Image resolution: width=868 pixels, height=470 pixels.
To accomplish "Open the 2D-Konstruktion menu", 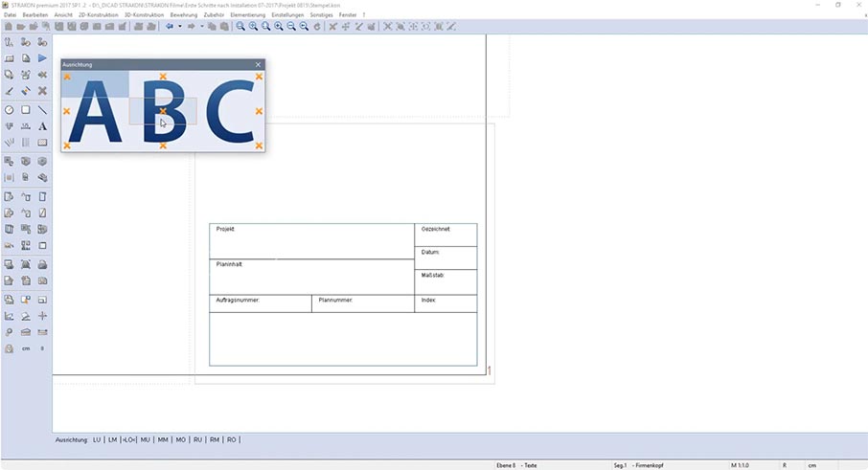I will [x=98, y=15].
